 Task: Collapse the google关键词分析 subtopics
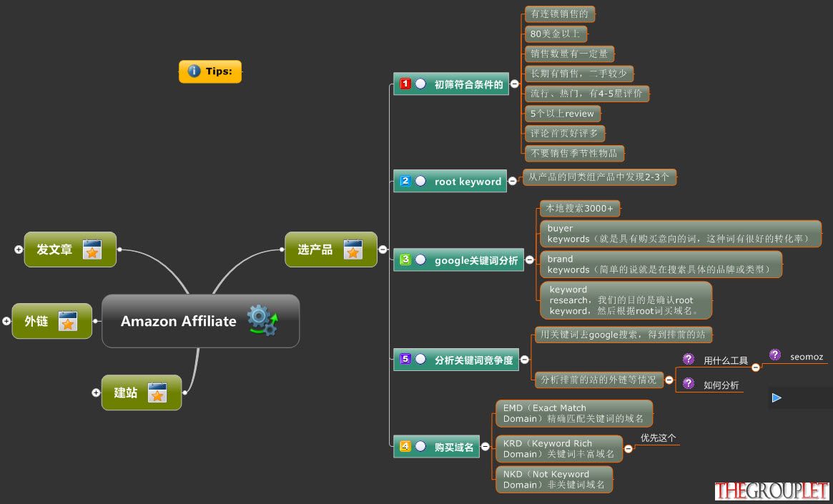pos(529,260)
